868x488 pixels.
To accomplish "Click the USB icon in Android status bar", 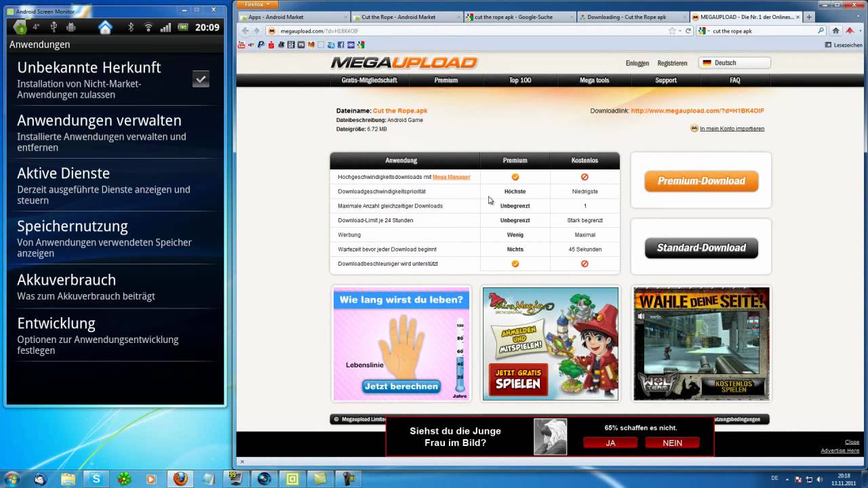I will pos(54,27).
